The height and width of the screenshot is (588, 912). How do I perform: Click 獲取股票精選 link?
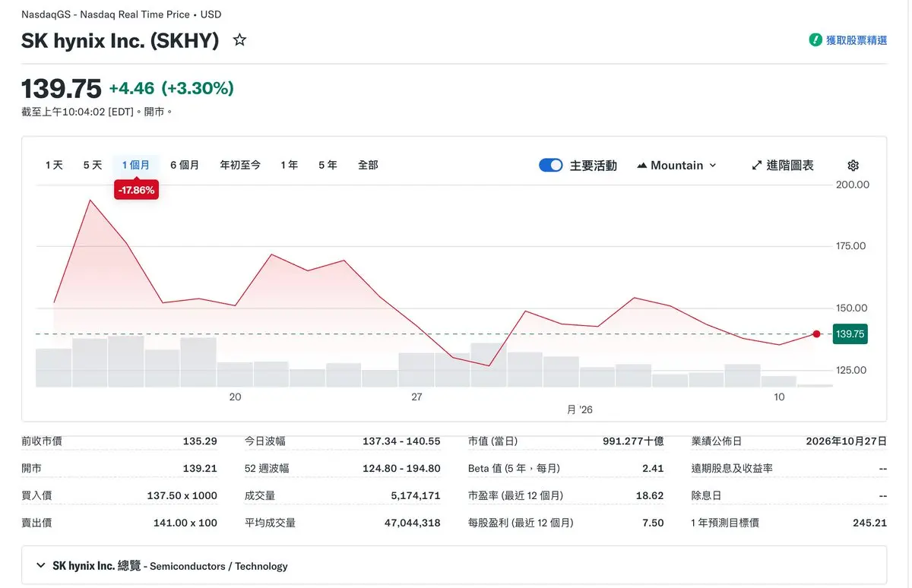857,40
